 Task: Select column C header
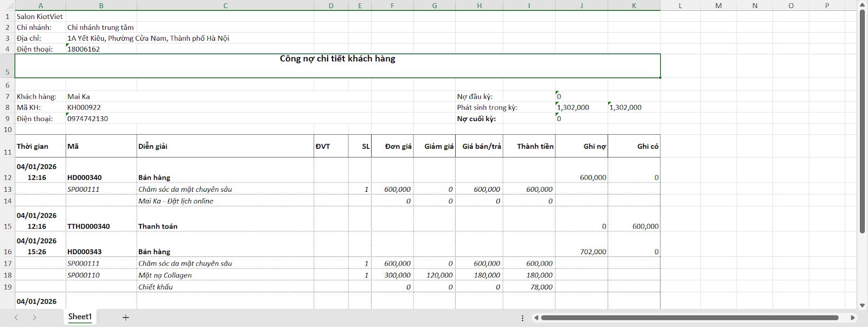coord(225,5)
